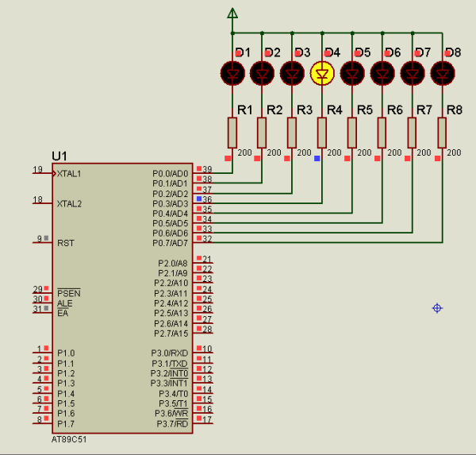Select LED D8 symbol

(443, 73)
